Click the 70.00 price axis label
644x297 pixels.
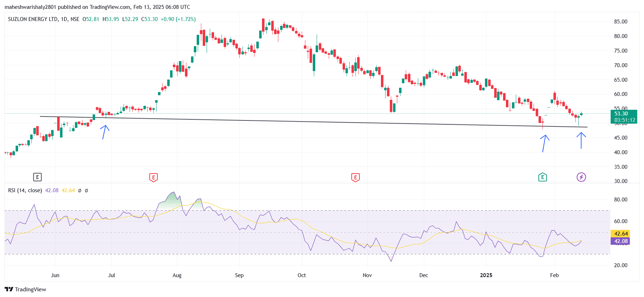click(x=621, y=65)
